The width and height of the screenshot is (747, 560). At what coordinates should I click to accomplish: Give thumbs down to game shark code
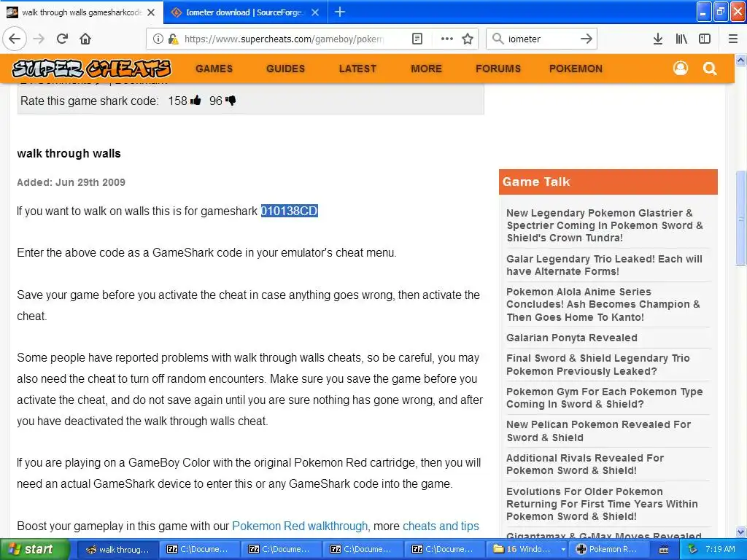231,101
